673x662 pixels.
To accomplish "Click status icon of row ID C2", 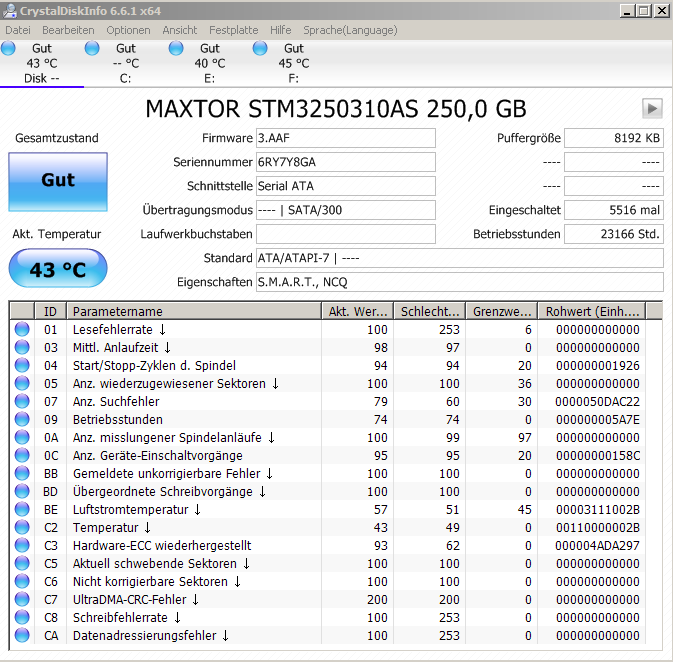I will tap(22, 528).
